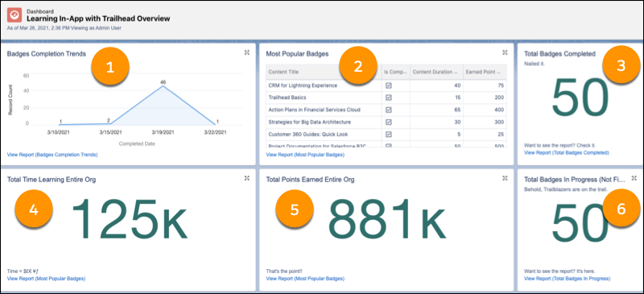Image resolution: width=644 pixels, height=294 pixels.
Task: Click the 3/22/2021 axis label on the chart
Action: pyautogui.click(x=214, y=132)
